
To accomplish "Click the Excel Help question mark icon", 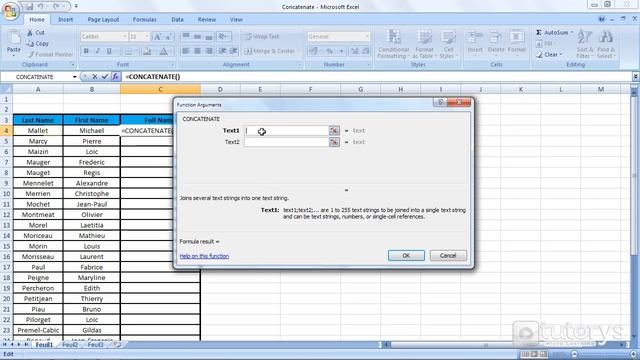I will point(602,19).
